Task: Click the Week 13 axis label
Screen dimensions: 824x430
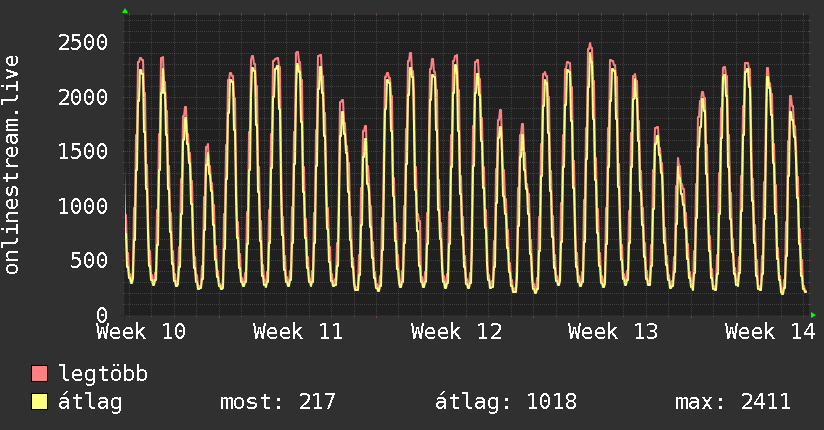Action: (613, 332)
